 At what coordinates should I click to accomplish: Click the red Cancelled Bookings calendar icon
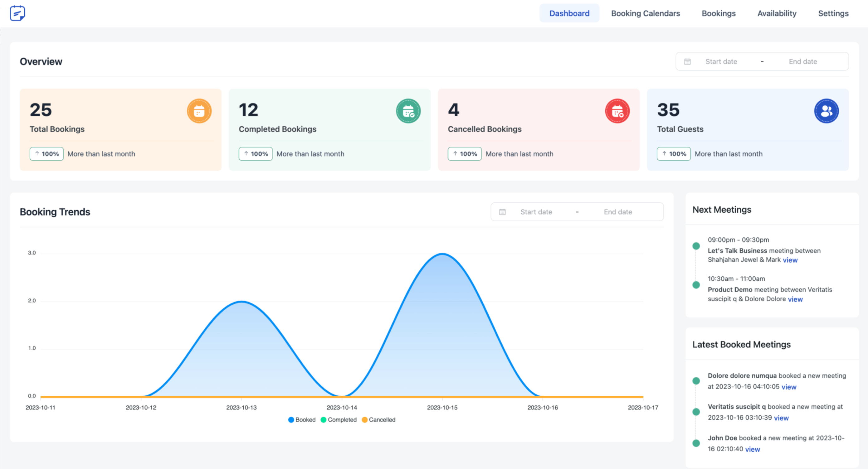617,111
